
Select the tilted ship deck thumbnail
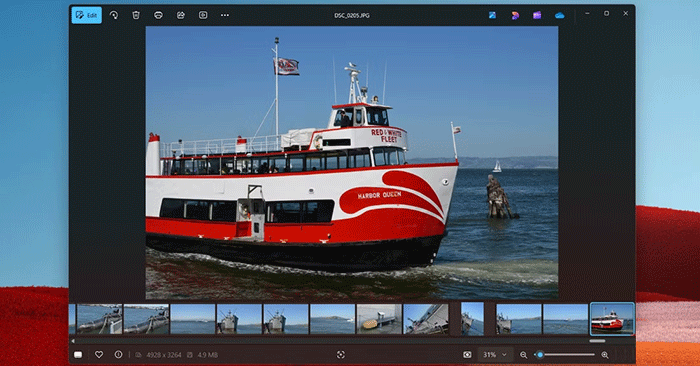[x=426, y=319]
